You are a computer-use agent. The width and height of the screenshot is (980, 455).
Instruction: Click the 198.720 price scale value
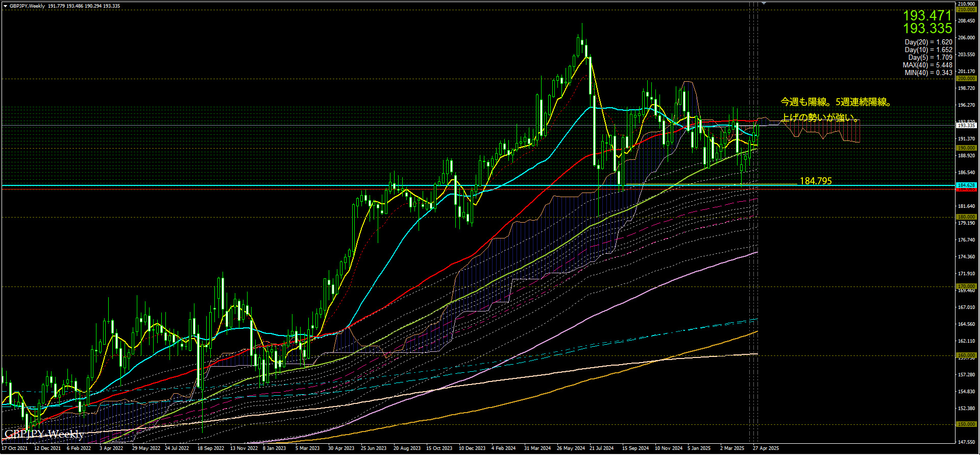pos(967,88)
